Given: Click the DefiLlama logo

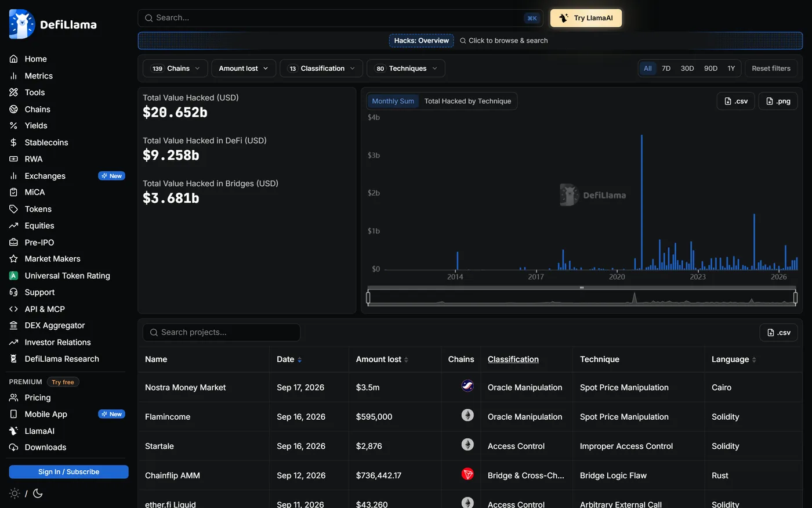Looking at the screenshot, I should pos(53,24).
